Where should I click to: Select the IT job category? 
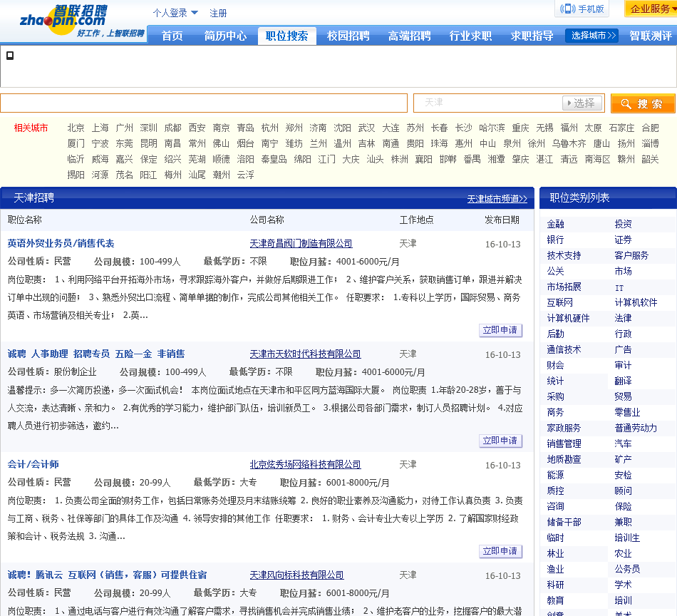tap(619, 288)
